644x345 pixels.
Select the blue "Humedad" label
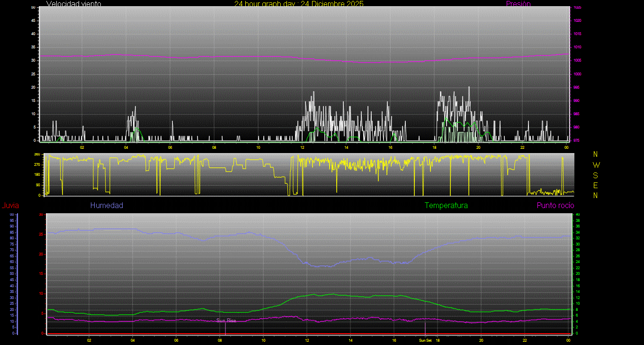[107, 206]
